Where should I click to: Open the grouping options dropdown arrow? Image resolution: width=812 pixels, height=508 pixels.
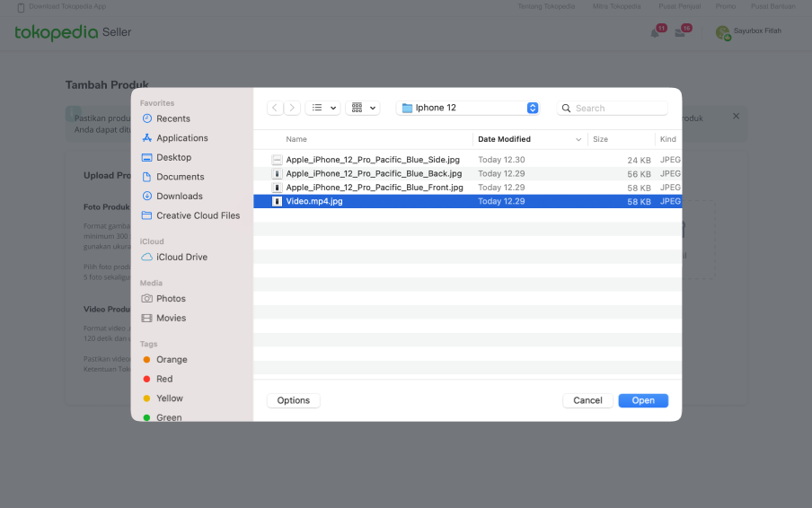coord(373,108)
